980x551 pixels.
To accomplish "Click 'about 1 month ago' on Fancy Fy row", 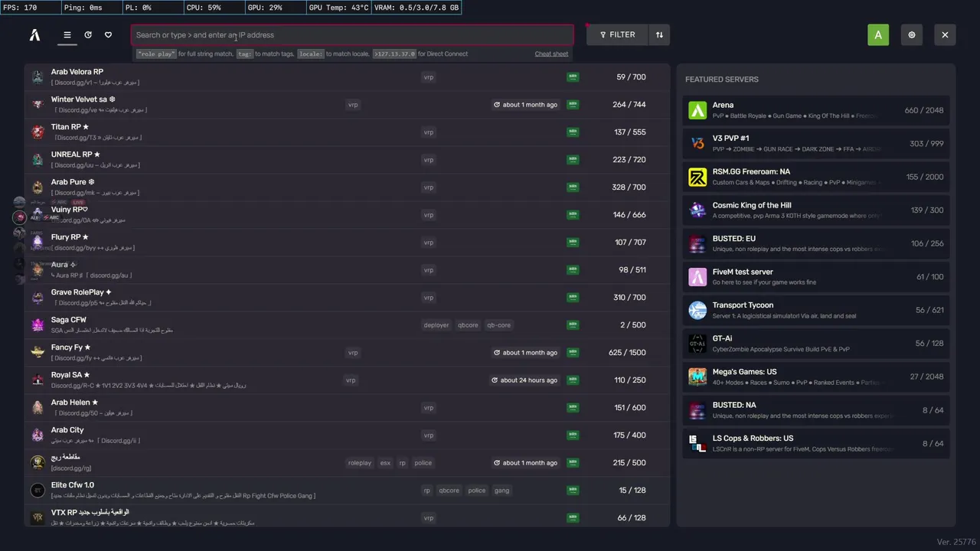I will coord(525,353).
